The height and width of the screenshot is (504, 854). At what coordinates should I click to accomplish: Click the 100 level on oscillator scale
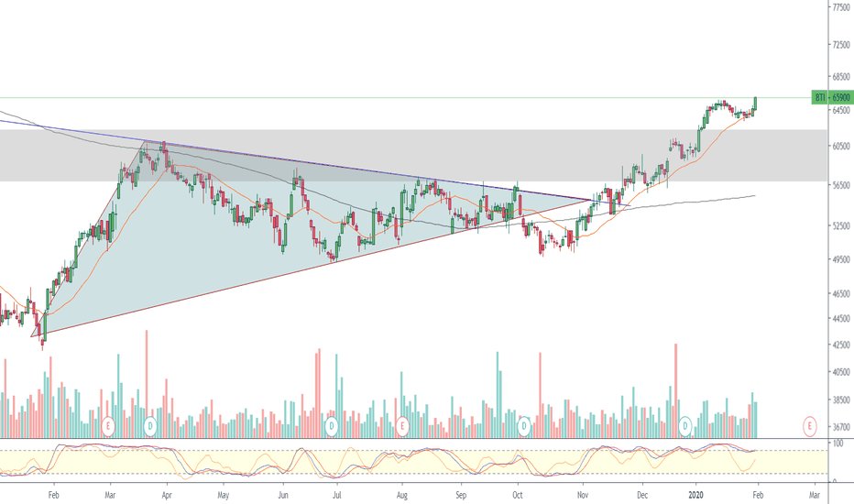pyautogui.click(x=838, y=444)
